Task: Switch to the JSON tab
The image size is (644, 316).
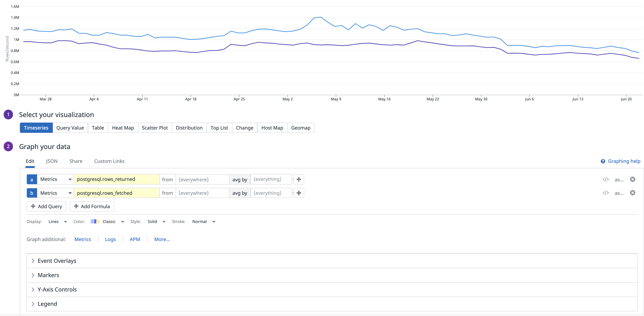Action: point(52,161)
